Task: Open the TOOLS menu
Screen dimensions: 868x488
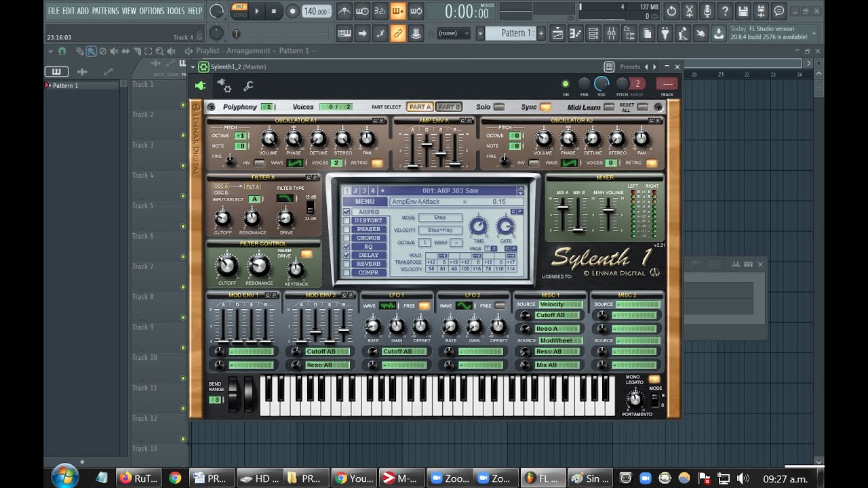Action: (176, 11)
